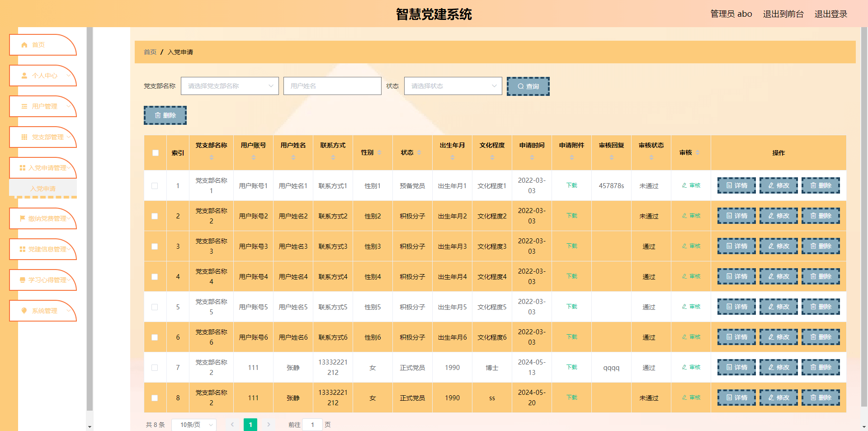Check the checkbox for row 1
Screen dimensions: 868x431
tap(155, 186)
